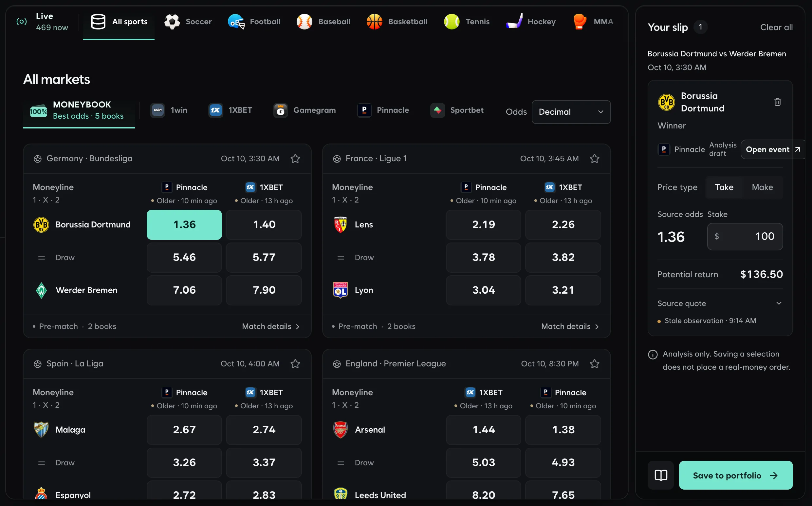Click Clear all in the slip
This screenshot has height=506, width=812.
tap(776, 27)
